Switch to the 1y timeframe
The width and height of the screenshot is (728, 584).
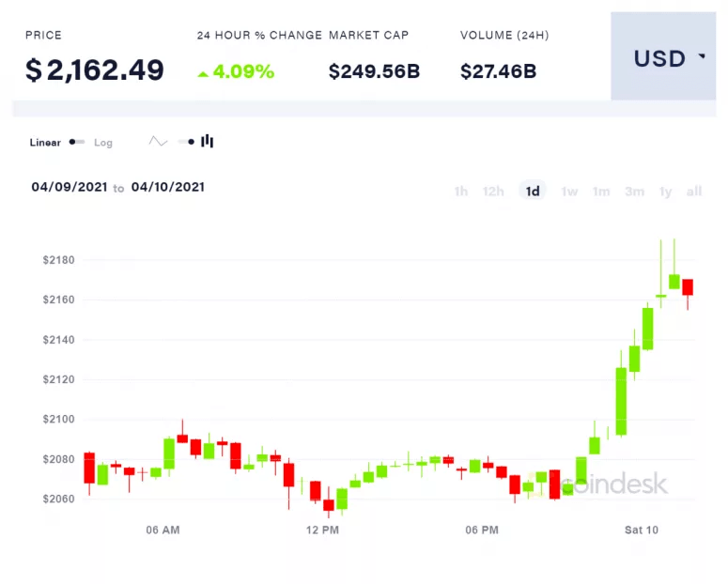pos(665,192)
